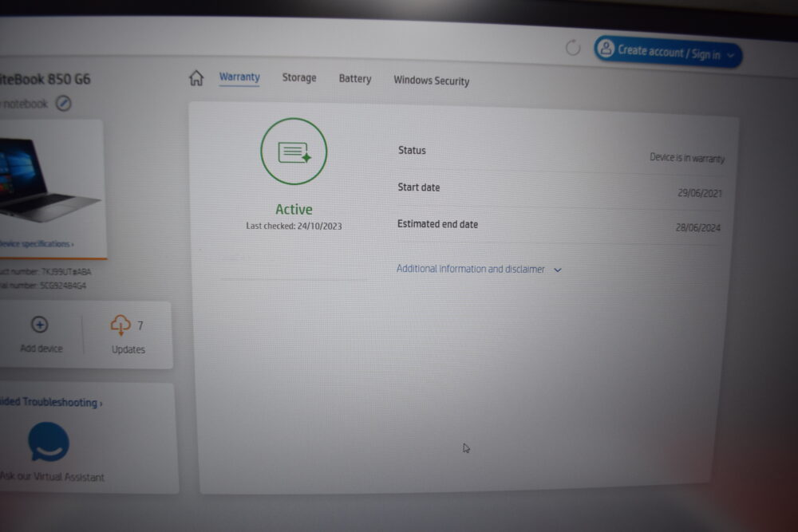Click the EliteBook 850 G6 device title
Screen dimensions: 798x532
45,79
